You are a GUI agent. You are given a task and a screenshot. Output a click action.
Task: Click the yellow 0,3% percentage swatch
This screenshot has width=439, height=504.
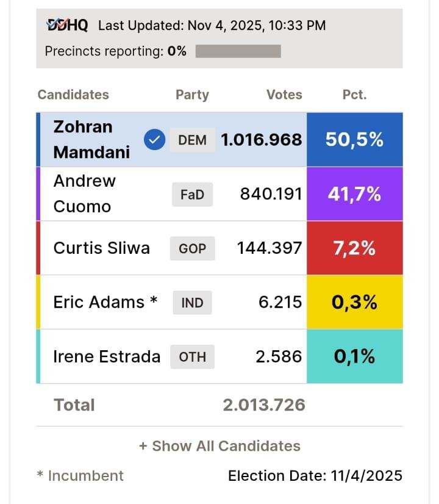pos(354,303)
